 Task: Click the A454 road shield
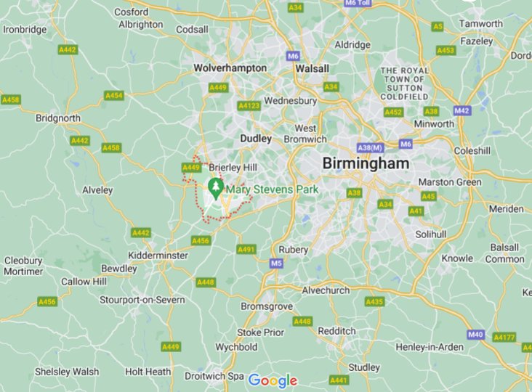pyautogui.click(x=113, y=96)
